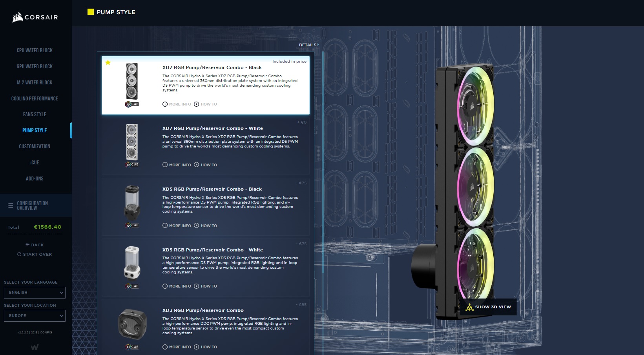Open How To for XD7 White
Screen dimensions: 644x355
pyautogui.click(x=205, y=165)
